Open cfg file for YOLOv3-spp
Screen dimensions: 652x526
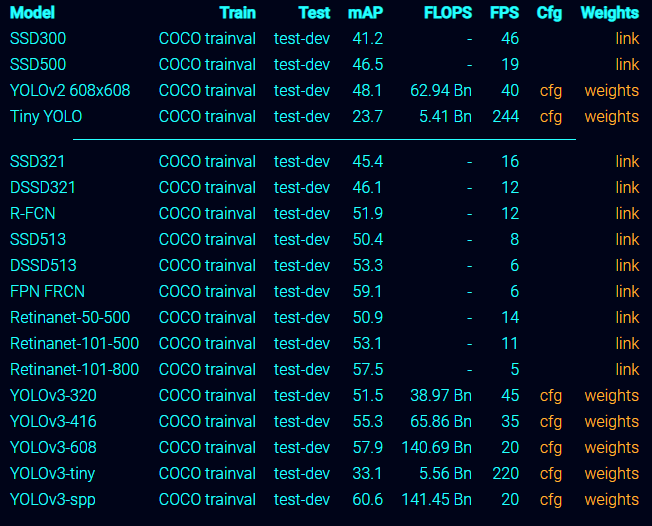(551, 500)
